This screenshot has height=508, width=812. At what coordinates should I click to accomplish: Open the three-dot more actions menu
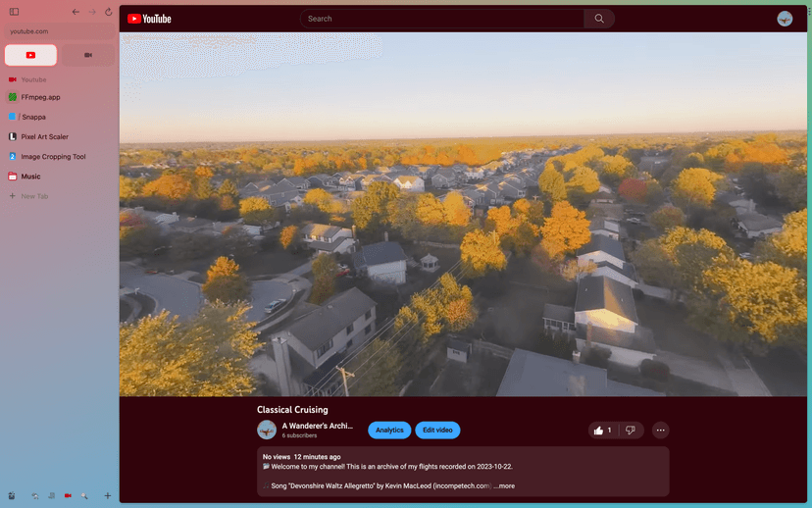(660, 430)
